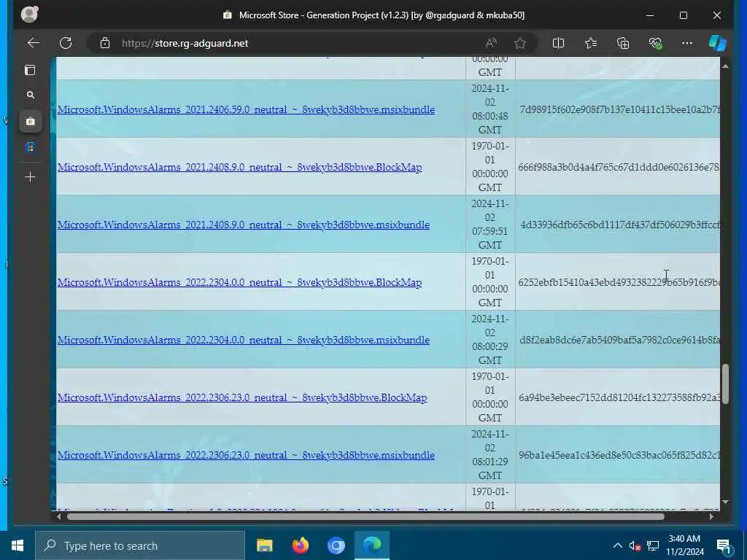Click the horizontal scrollbar right arrow
The width and height of the screenshot is (747, 560).
pyautogui.click(x=711, y=517)
